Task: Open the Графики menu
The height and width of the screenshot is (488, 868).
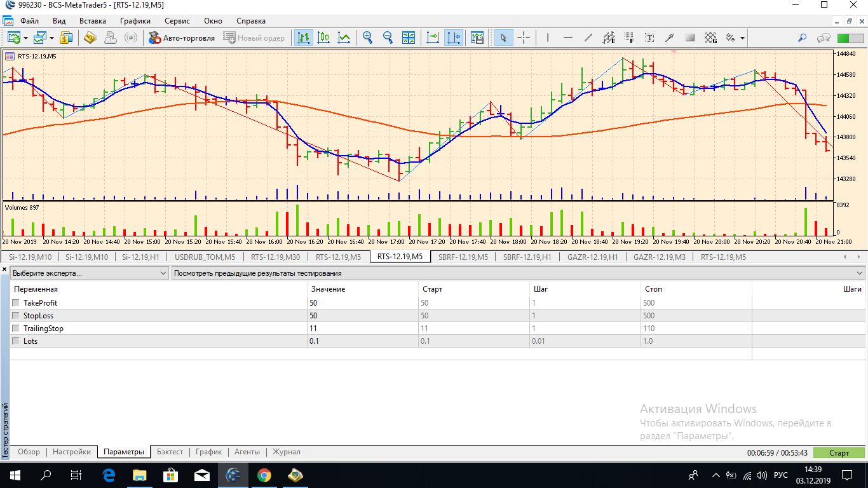Action: point(135,21)
